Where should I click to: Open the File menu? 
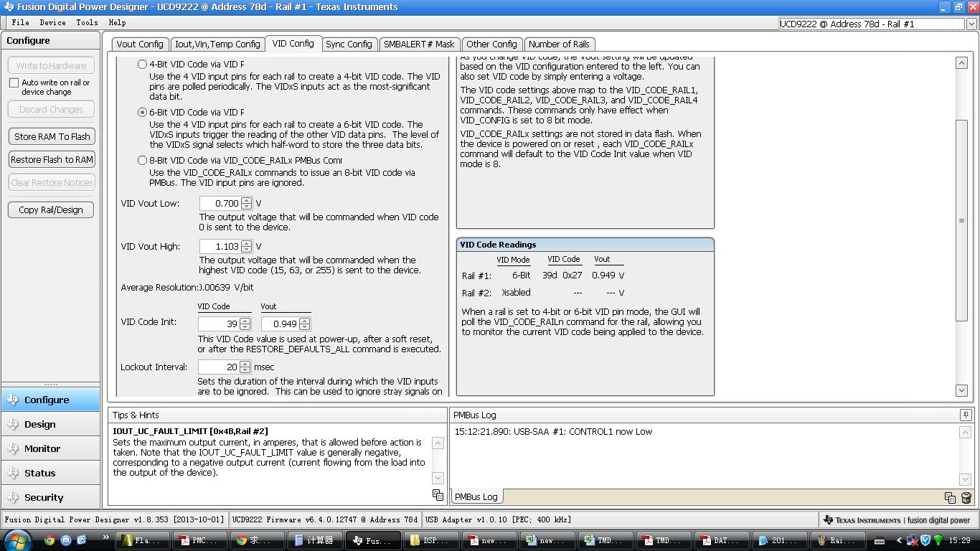20,23
